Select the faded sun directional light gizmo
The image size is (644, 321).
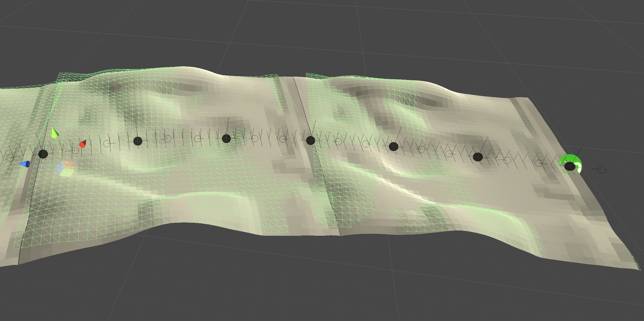(412, 214)
